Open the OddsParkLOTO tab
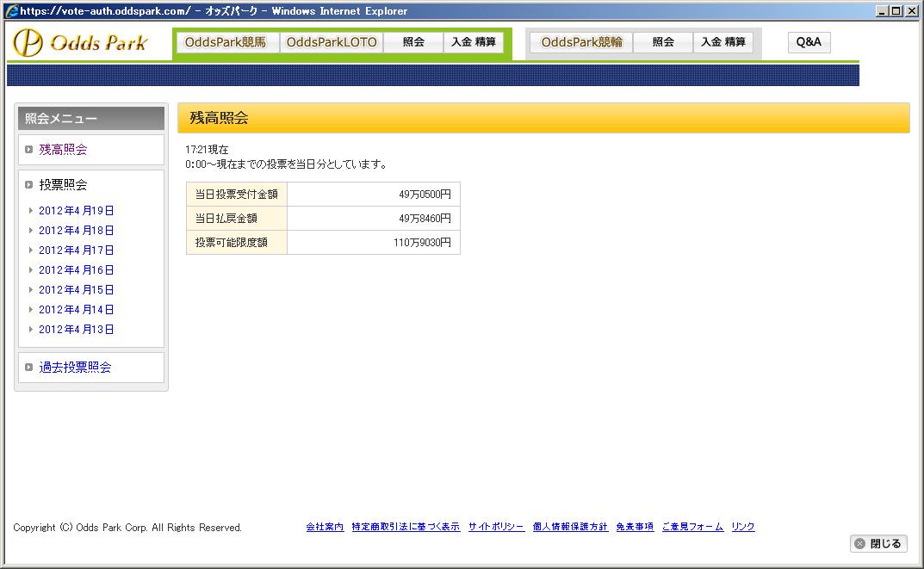The height and width of the screenshot is (569, 924). (332, 42)
